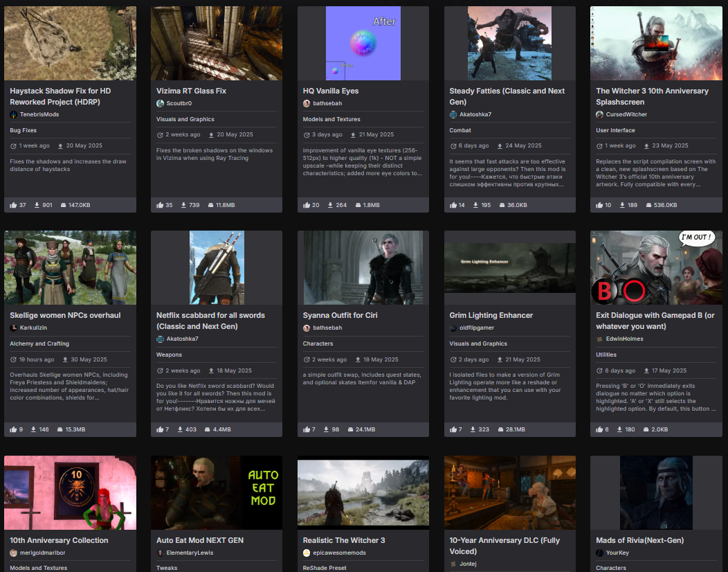Click TenebrisMods author avatar icon

coord(13,114)
